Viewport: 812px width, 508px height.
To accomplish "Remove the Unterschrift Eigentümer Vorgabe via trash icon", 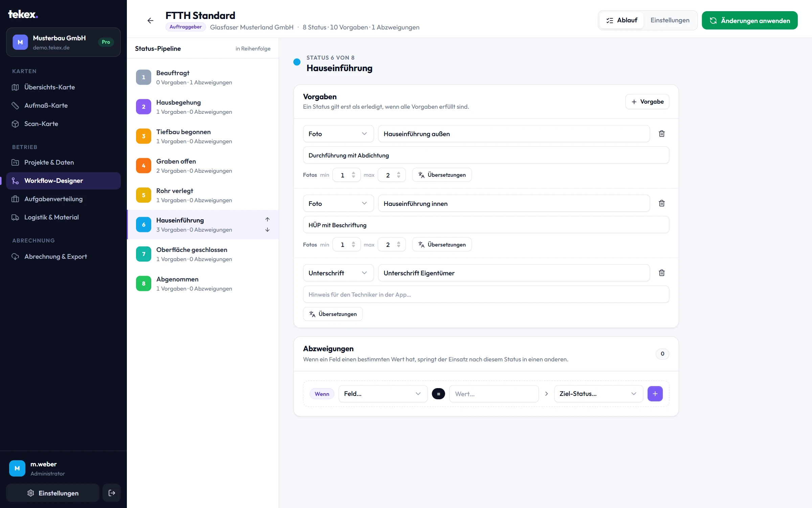I will pos(662,273).
